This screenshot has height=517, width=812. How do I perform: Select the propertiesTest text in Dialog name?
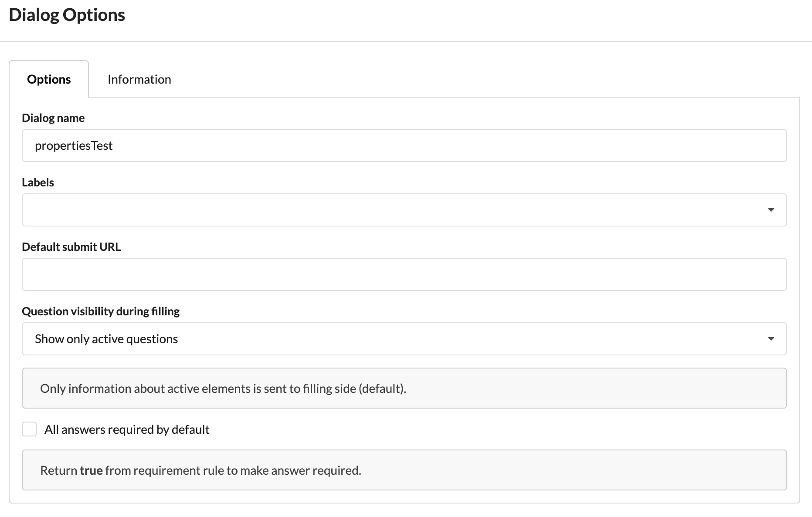point(74,145)
